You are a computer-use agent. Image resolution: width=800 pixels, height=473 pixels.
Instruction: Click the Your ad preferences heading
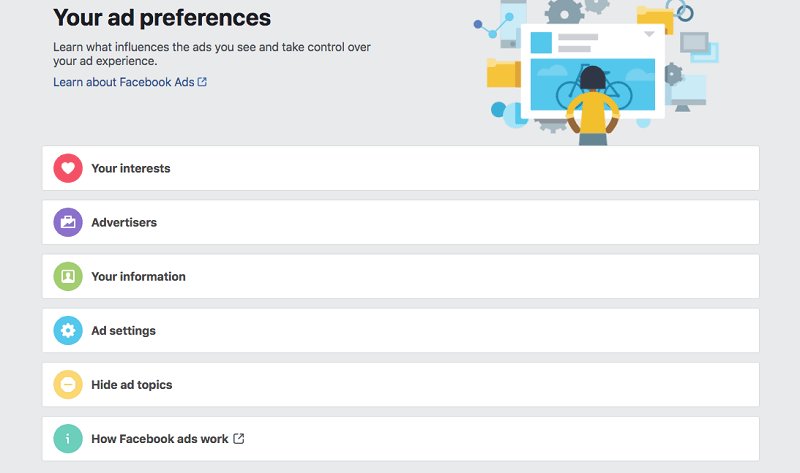pyautogui.click(x=162, y=18)
